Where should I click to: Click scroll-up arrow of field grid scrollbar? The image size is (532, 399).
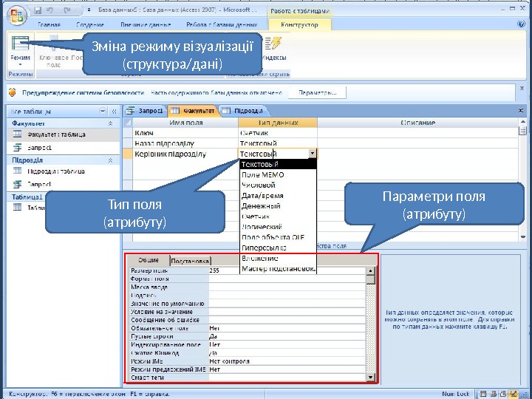pyautogui.click(x=522, y=121)
